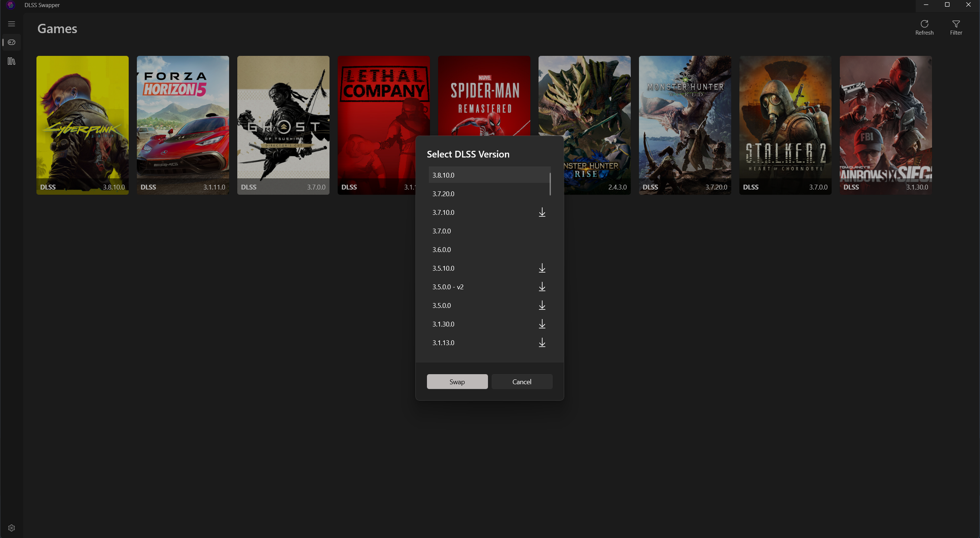Click the version list scrollbar
The height and width of the screenshot is (538, 980).
(550, 184)
